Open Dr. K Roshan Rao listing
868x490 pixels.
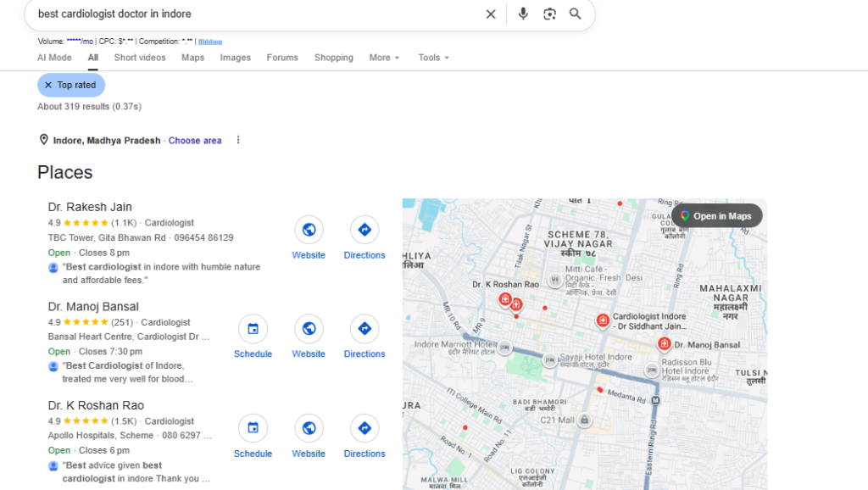pos(96,406)
